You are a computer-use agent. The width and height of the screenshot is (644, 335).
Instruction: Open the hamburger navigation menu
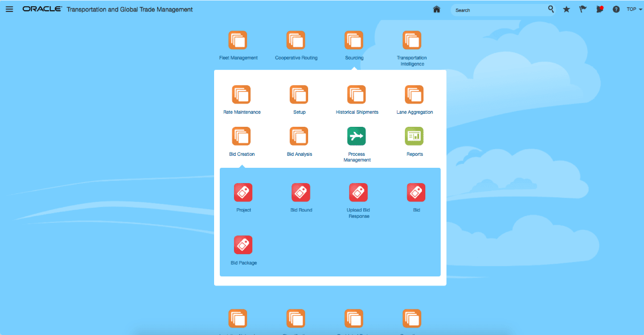(x=9, y=9)
